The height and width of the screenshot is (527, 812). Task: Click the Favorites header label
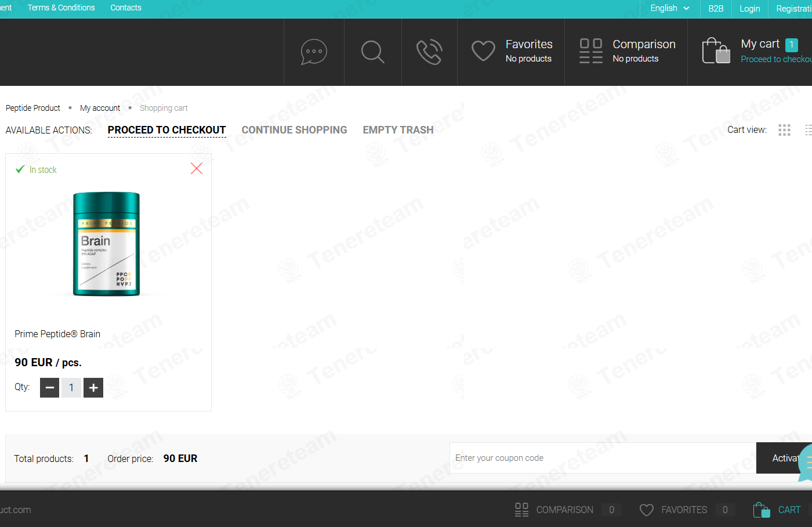coord(529,44)
